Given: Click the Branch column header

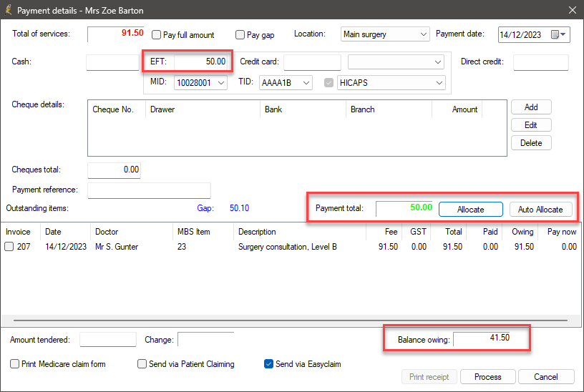Looking at the screenshot, I should pos(389,109).
